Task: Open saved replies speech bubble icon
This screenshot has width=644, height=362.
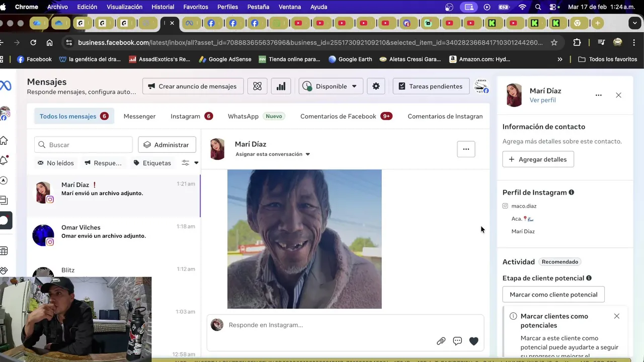Action: click(457, 341)
